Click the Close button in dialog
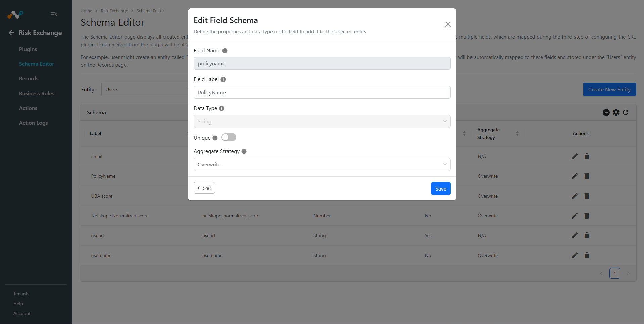The width and height of the screenshot is (644, 324). coord(204,188)
